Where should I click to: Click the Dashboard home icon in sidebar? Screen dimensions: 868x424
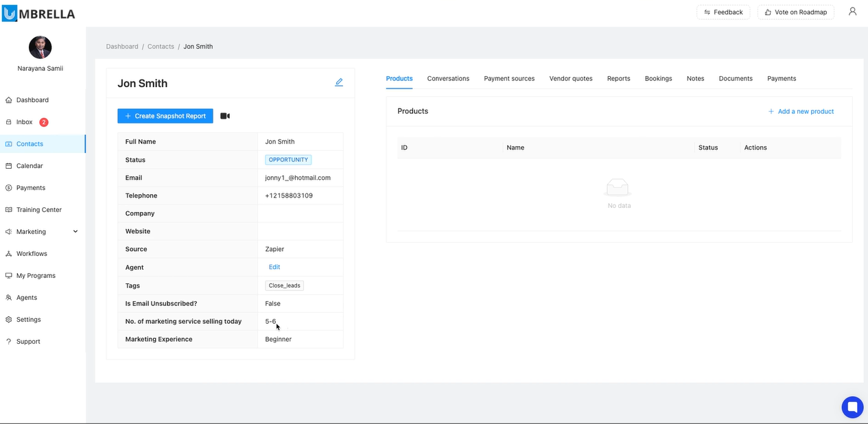point(9,100)
